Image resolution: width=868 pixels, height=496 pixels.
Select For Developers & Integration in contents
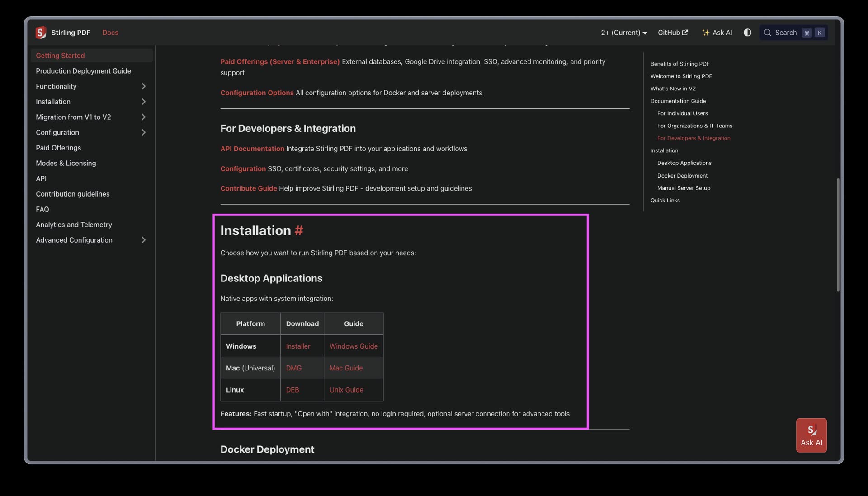(693, 138)
